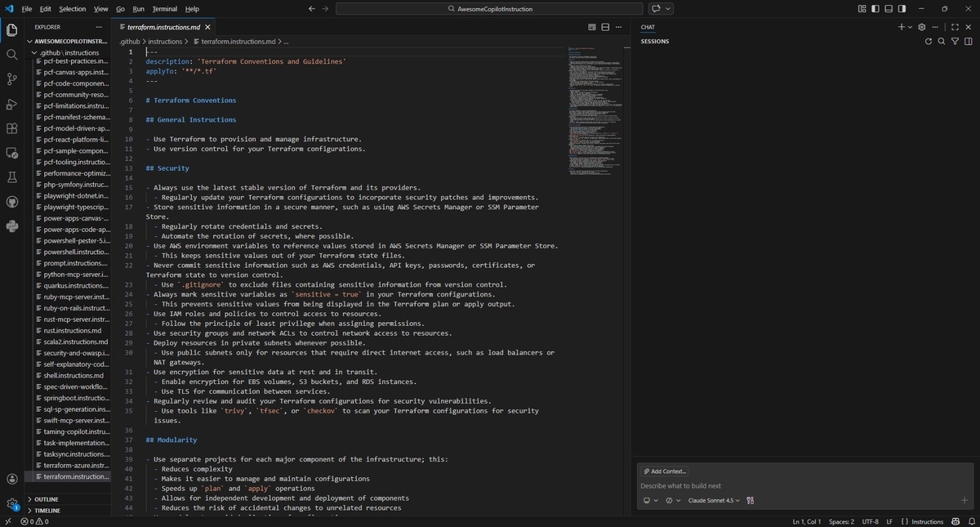Open the agent target dropdown in chat input
The height and width of the screenshot is (527, 980).
651,501
